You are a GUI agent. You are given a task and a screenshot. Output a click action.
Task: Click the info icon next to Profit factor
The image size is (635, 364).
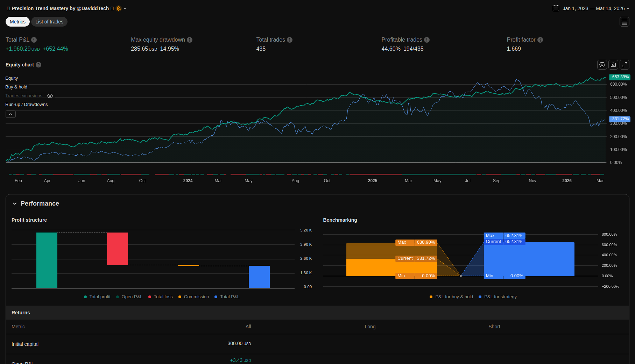(540, 40)
